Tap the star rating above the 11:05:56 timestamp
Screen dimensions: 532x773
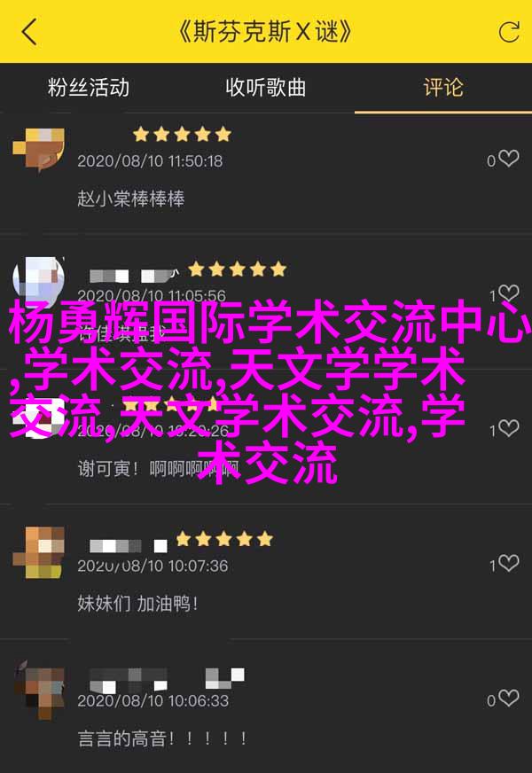pos(237,269)
